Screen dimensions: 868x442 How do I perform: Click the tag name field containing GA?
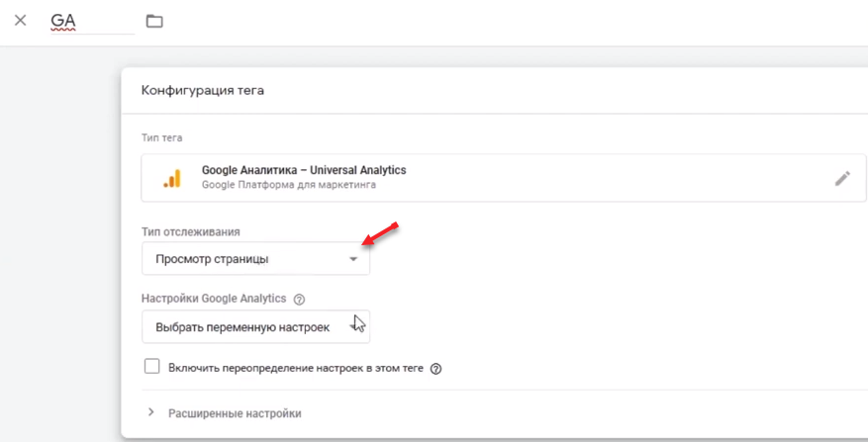[91, 21]
